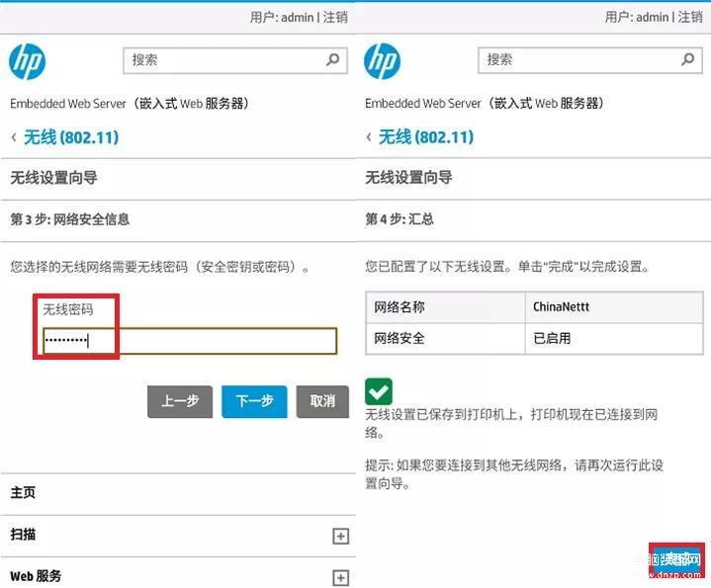711x588 pixels.
Task: Click the back chevron beside 无线 (802.11) in left panel
Action: point(14,137)
